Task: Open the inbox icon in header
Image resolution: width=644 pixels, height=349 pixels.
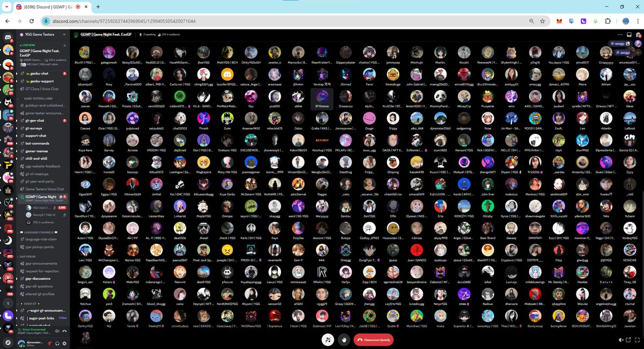Action: pyautogui.click(x=630, y=34)
